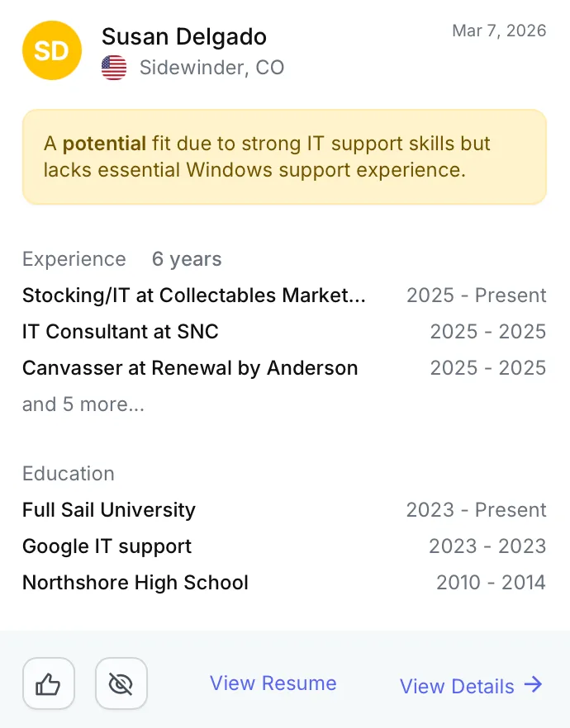570x728 pixels.
Task: Hide candidate with crossed-eye icon
Action: coord(121,683)
